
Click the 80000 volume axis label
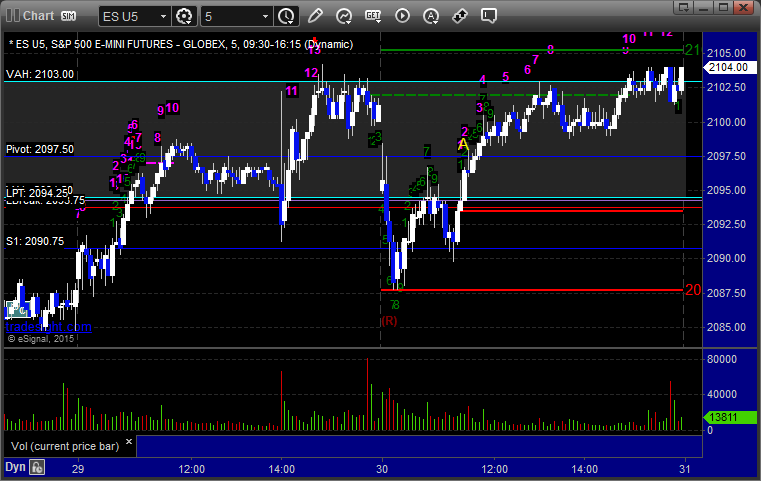pos(722,359)
